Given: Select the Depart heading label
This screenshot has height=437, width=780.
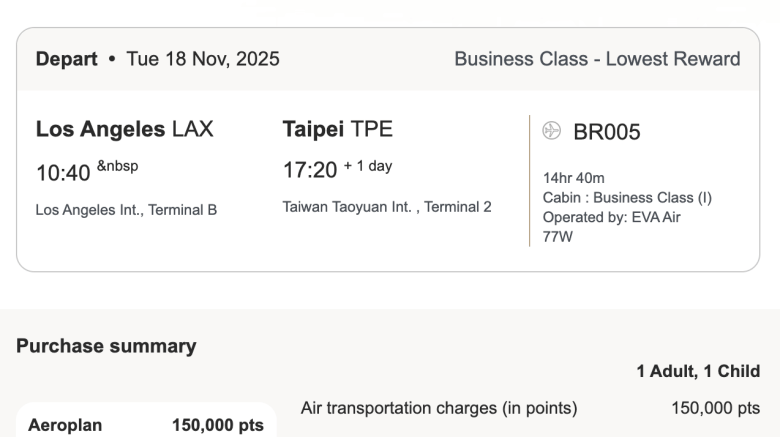Looking at the screenshot, I should coord(66,59).
